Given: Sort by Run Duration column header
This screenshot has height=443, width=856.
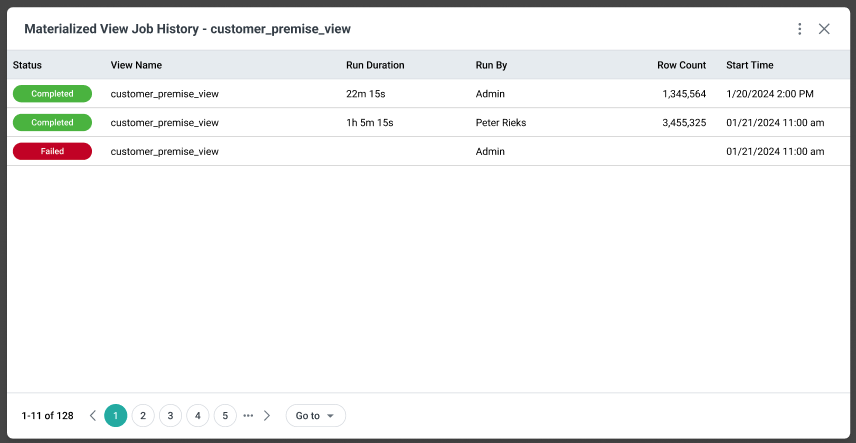Looking at the screenshot, I should 375,65.
